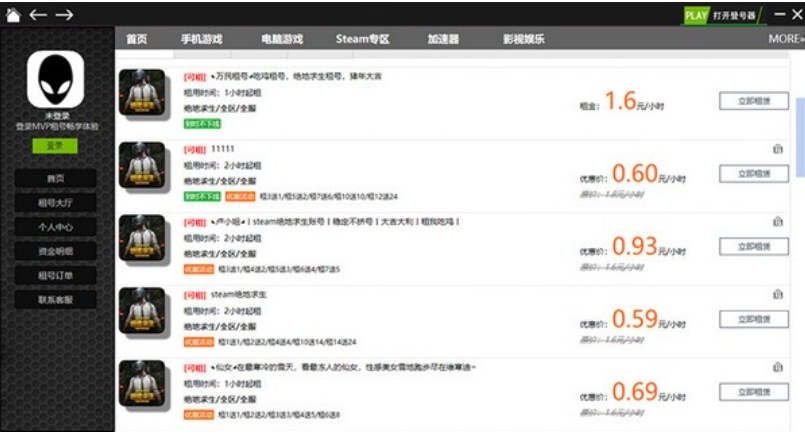Select 联系客服 in the sidebar
The height and width of the screenshot is (445, 805).
[55, 299]
